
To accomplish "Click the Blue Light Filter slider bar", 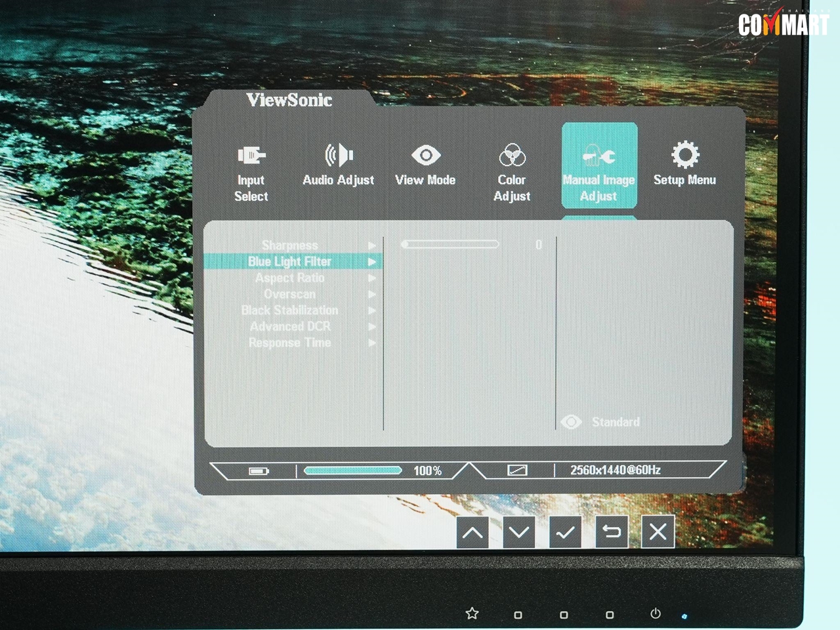I will coord(450,245).
